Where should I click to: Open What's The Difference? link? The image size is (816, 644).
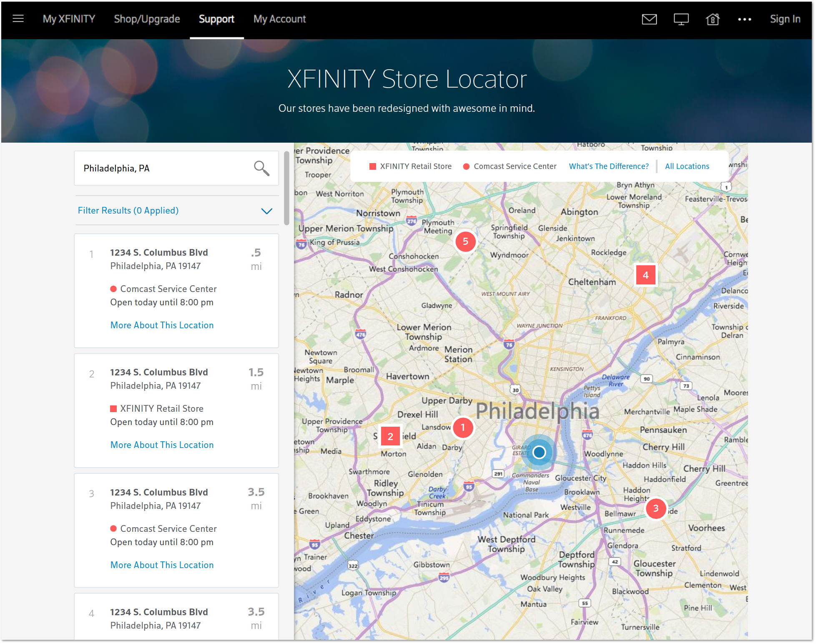[608, 166]
